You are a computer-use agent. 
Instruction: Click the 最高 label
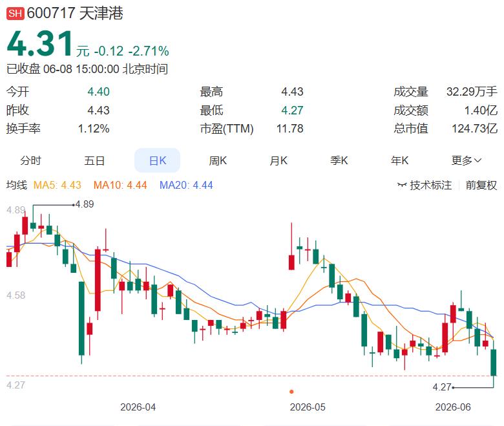tap(211, 92)
